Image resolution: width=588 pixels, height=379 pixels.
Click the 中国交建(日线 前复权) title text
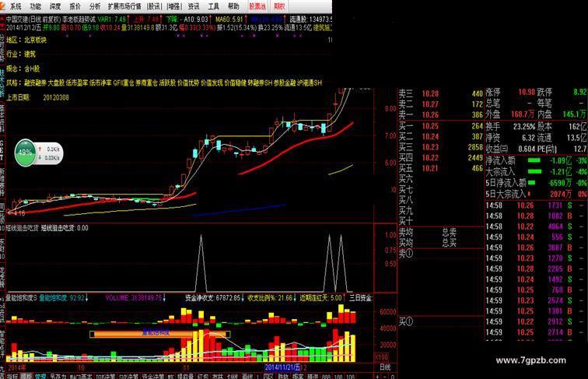33,19
